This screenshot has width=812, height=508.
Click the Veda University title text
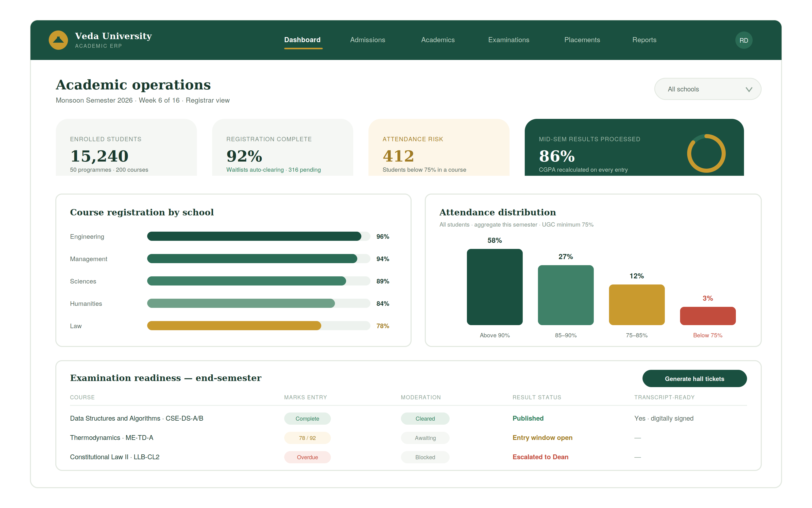coord(113,36)
